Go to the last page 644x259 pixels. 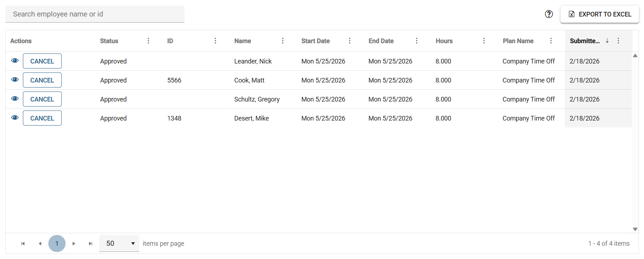click(91, 244)
